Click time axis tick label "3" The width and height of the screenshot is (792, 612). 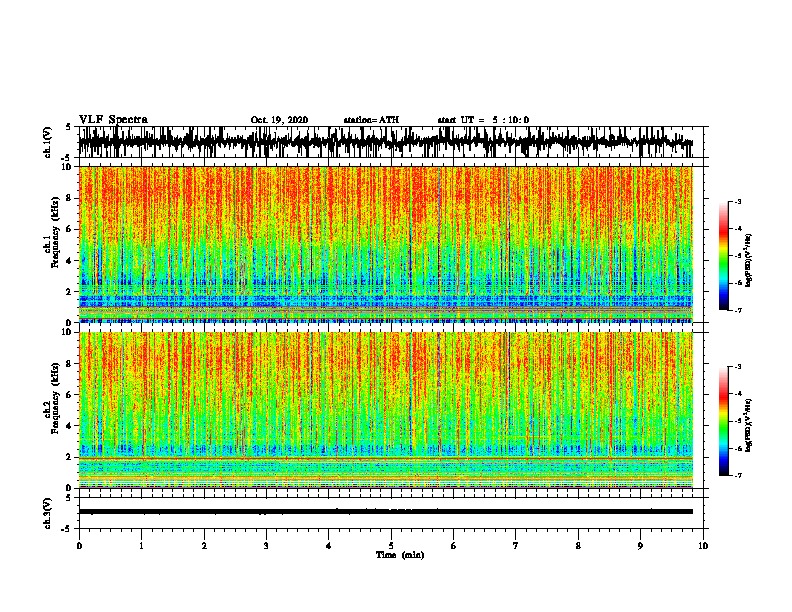[266, 546]
